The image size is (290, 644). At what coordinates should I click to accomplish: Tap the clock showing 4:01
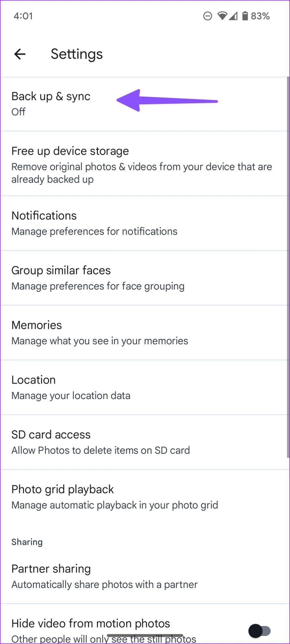click(x=23, y=16)
